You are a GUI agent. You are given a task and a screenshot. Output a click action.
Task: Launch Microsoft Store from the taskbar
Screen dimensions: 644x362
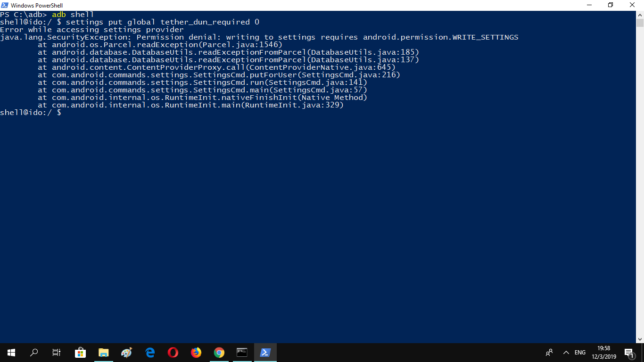(80, 353)
